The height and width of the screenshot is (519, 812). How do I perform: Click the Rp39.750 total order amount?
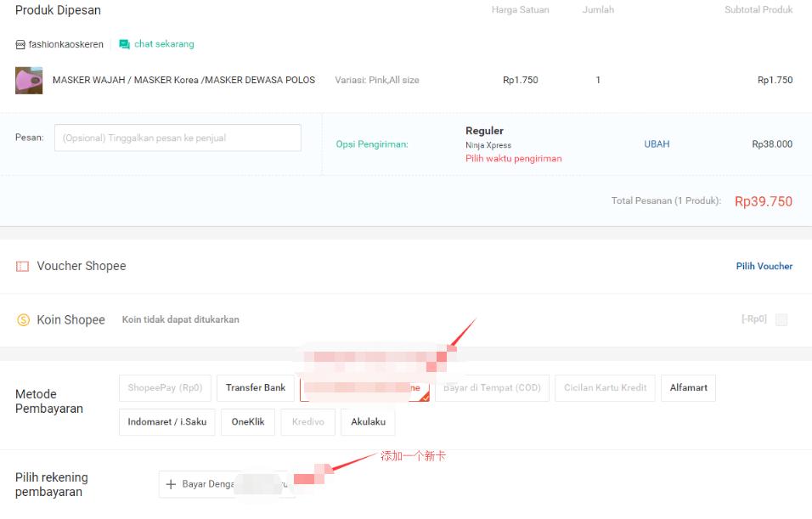point(764,201)
